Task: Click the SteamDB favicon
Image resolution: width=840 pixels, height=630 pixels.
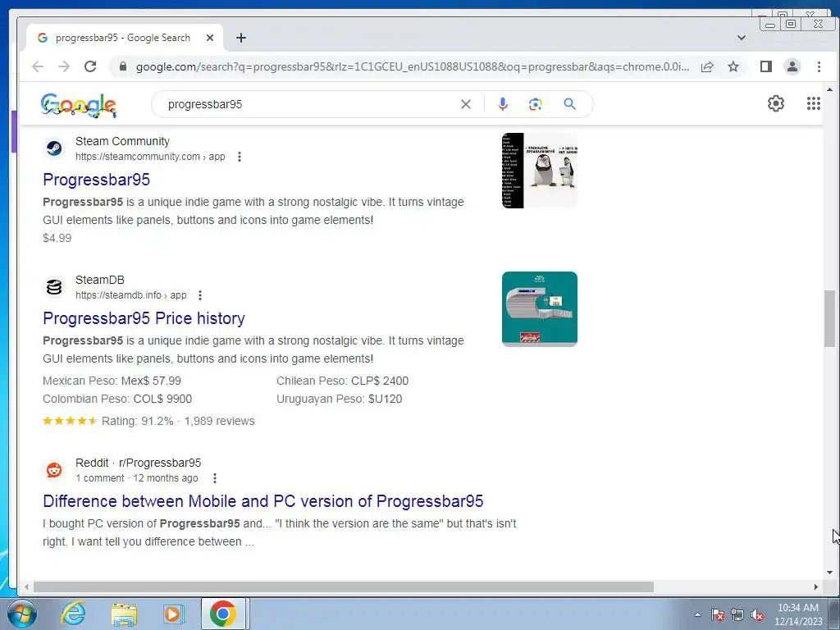Action: tap(53, 287)
